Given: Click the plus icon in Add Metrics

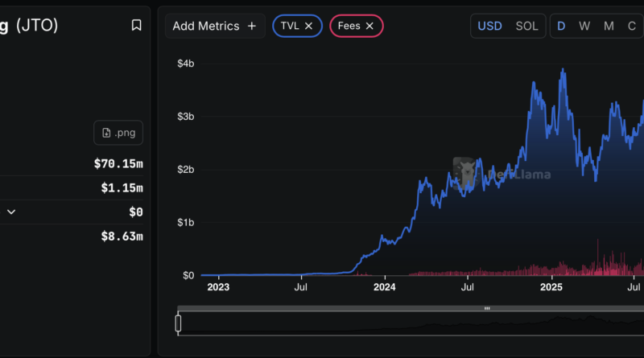Looking at the screenshot, I should point(251,26).
